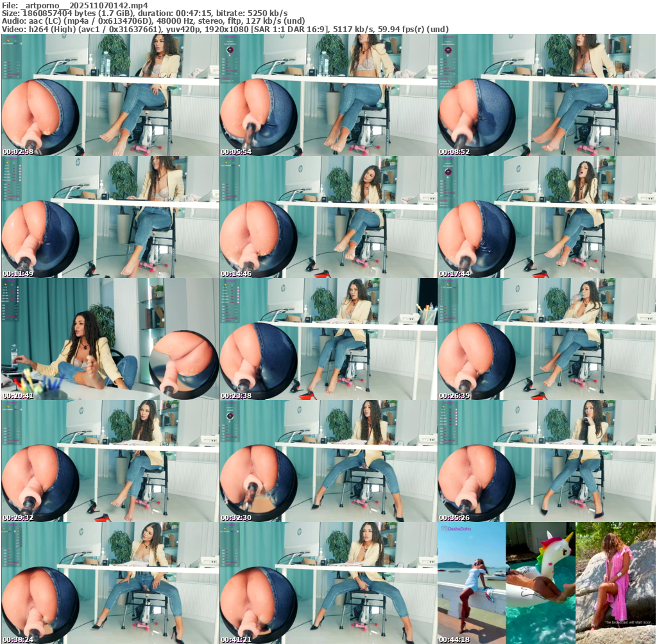
Task: Click the thumbnail at 00:08:52
Action: 547,95
